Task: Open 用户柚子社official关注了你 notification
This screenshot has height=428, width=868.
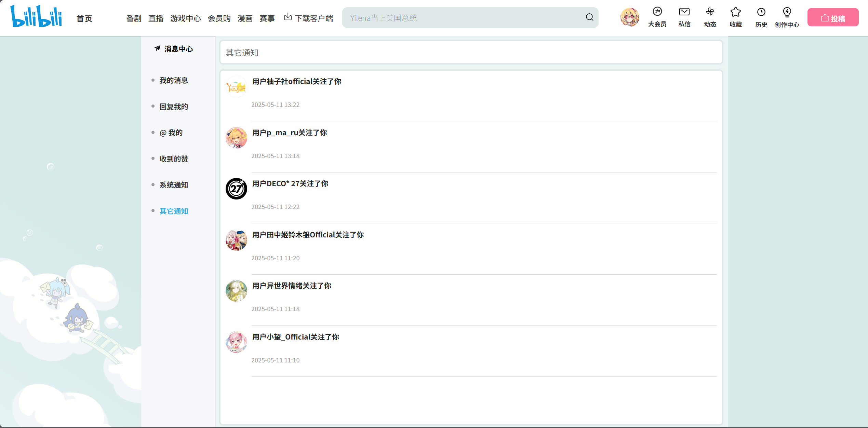Action: [296, 82]
